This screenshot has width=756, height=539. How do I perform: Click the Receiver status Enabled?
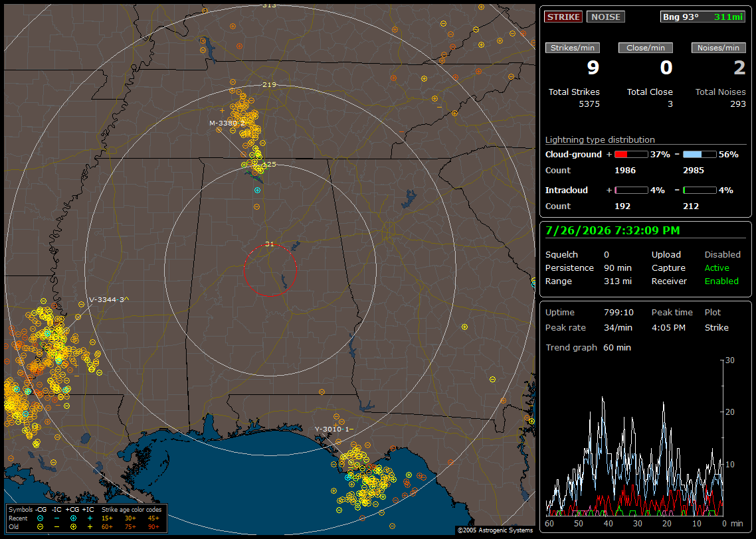click(x=721, y=281)
